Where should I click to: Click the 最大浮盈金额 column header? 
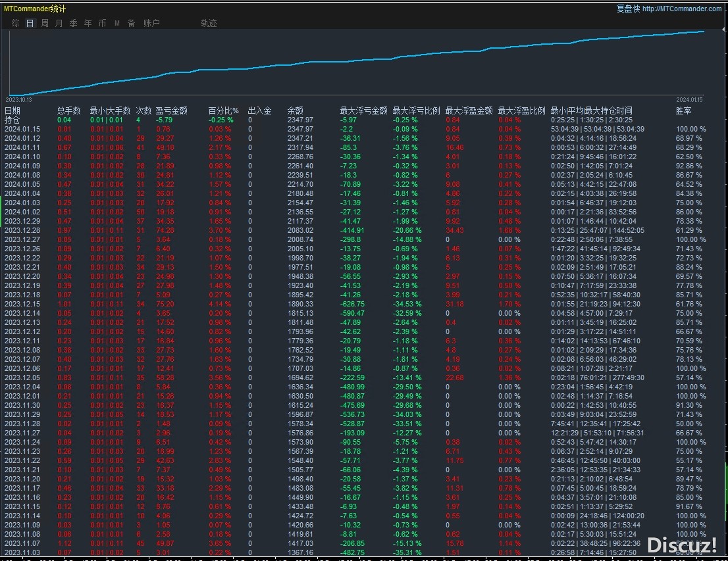click(x=469, y=110)
